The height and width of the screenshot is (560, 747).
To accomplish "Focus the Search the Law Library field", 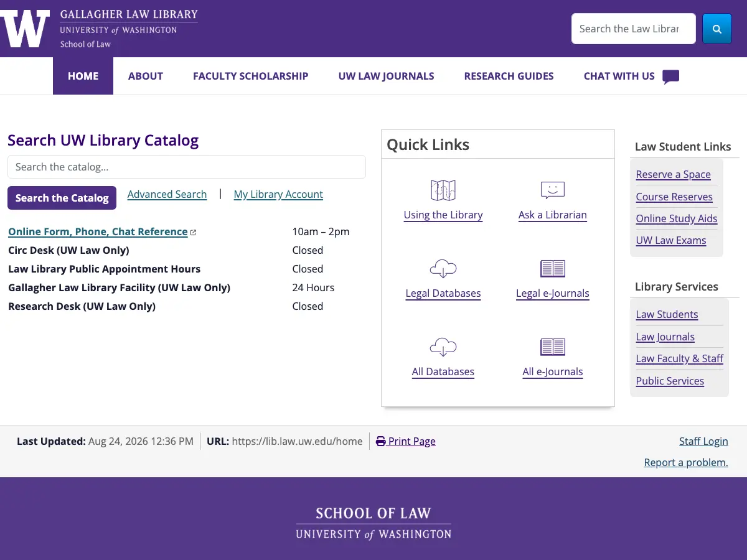I will point(634,29).
